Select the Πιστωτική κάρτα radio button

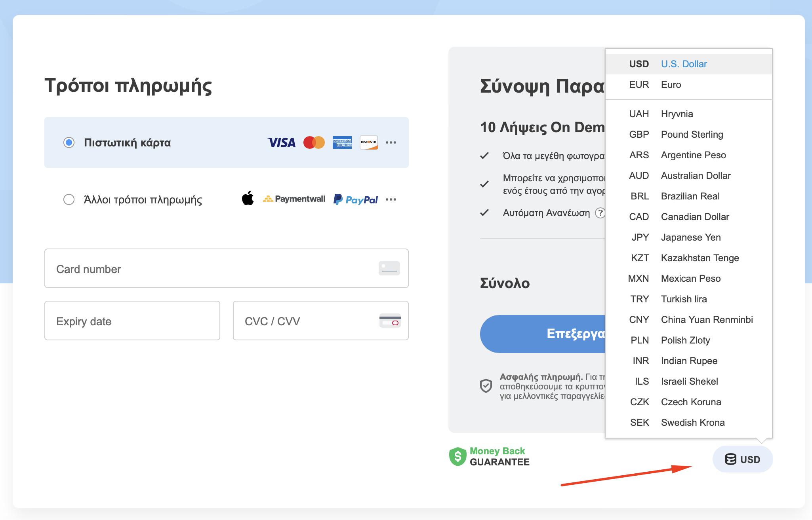[69, 142]
